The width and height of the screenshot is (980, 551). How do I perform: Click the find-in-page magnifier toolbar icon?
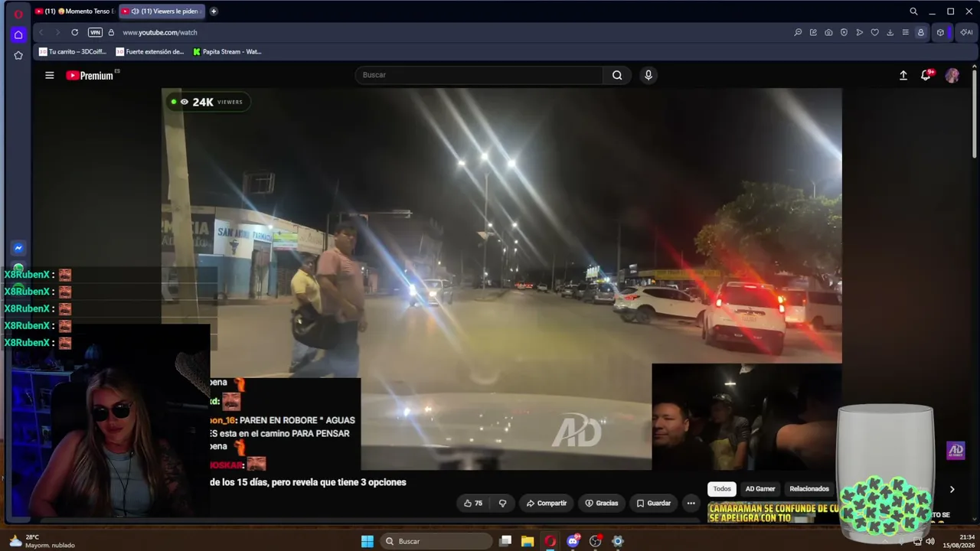(x=798, y=32)
